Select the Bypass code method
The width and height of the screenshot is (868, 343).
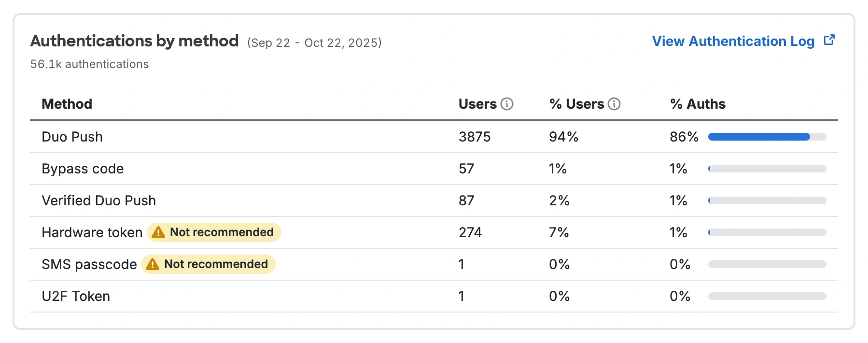pyautogui.click(x=83, y=169)
